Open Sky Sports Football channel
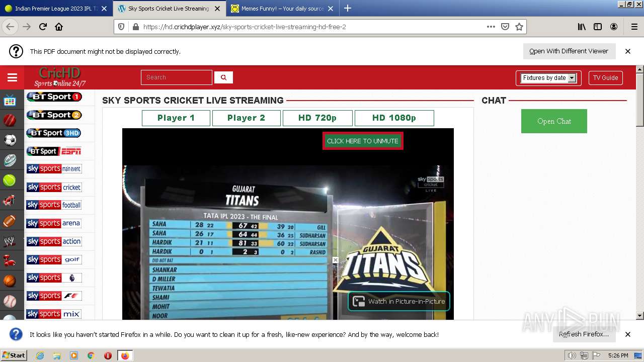The image size is (644, 362). pyautogui.click(x=54, y=205)
